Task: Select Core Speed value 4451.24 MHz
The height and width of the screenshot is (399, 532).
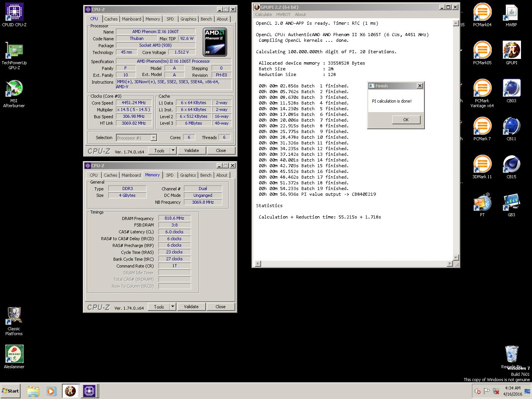Action: click(134, 103)
